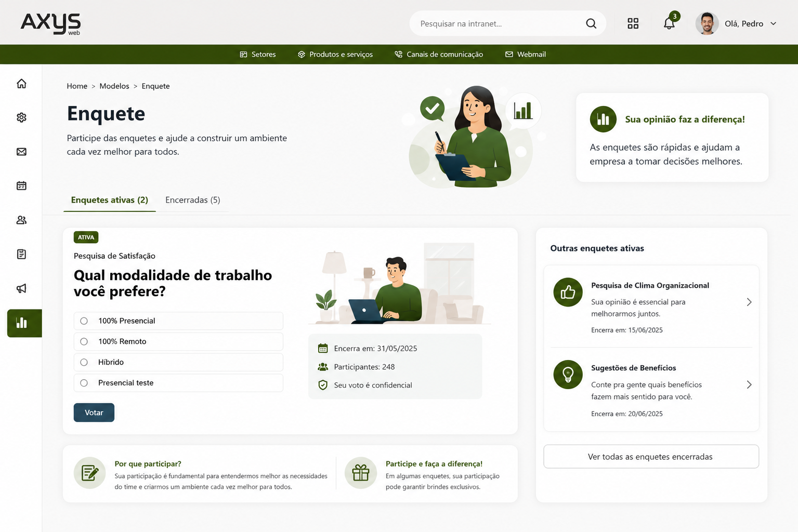
Task: Click the bar chart icon beside Sua opinião
Action: click(x=603, y=119)
